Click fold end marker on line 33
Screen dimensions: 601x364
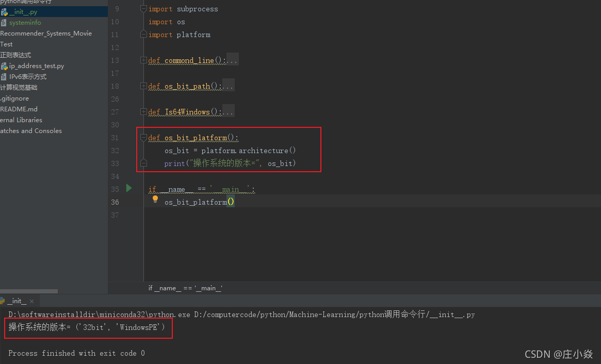click(x=143, y=163)
